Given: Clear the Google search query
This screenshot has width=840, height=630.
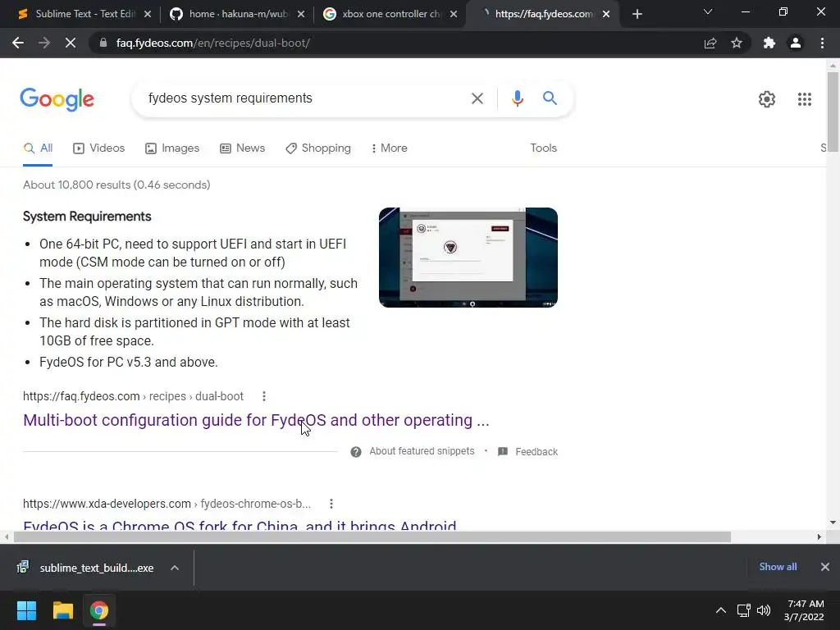Looking at the screenshot, I should click(477, 98).
